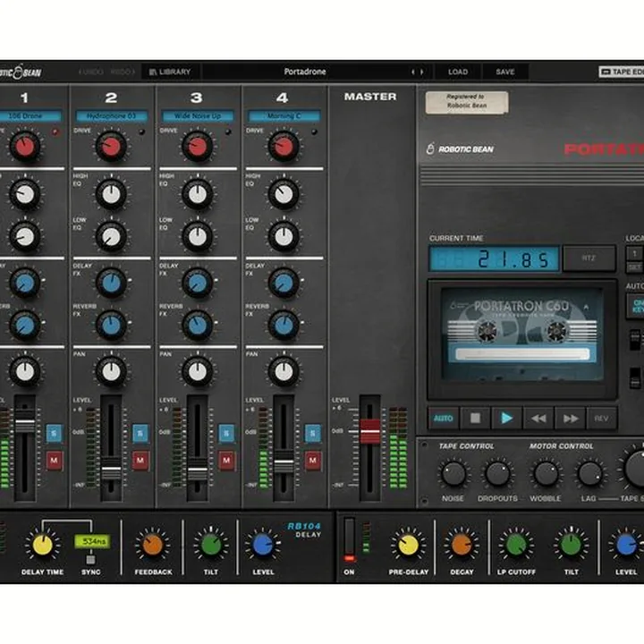Click the orange delay FEEDBACK knob

pos(153,546)
